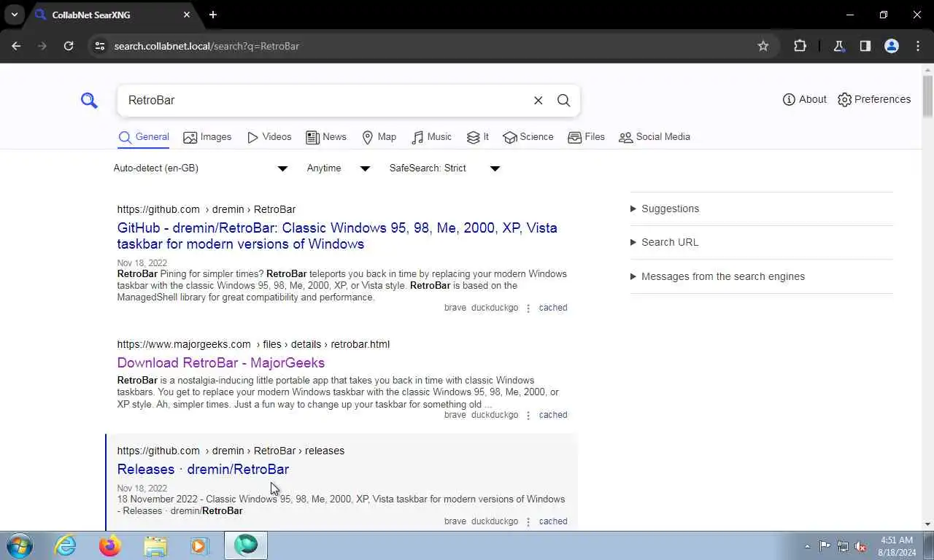This screenshot has height=560, width=934.
Task: Toggle the browser side panel
Action: point(865,46)
